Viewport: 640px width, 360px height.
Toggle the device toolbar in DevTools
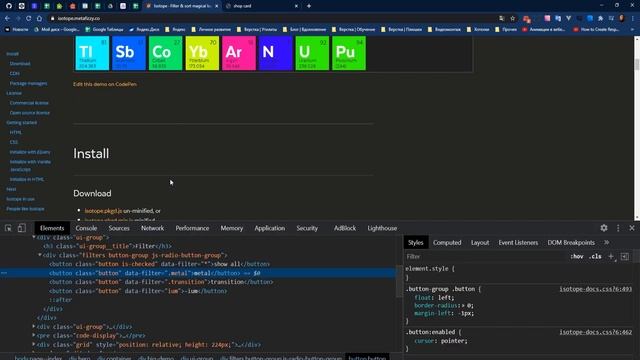click(x=22, y=228)
